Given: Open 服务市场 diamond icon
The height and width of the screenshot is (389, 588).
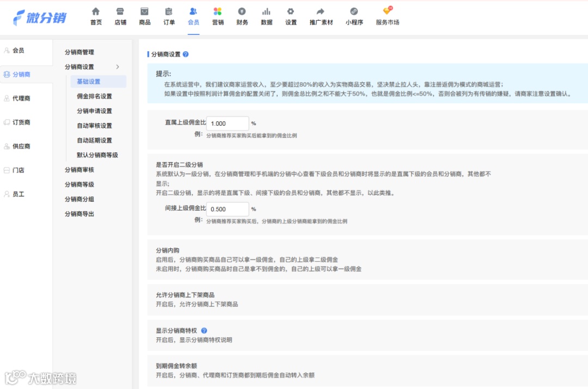Looking at the screenshot, I should coord(388,11).
